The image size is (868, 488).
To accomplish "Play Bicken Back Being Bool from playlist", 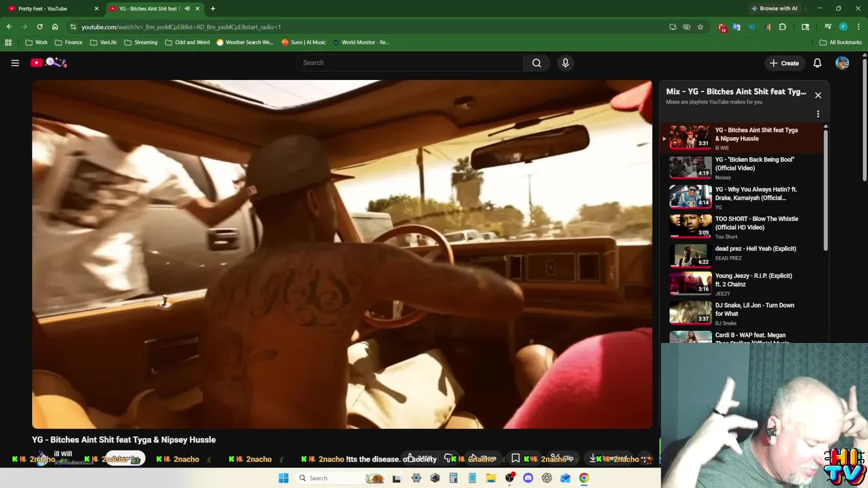I will [x=742, y=167].
